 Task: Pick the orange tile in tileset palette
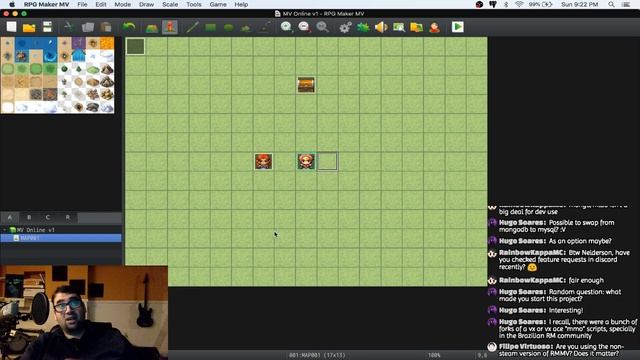[x=107, y=43]
